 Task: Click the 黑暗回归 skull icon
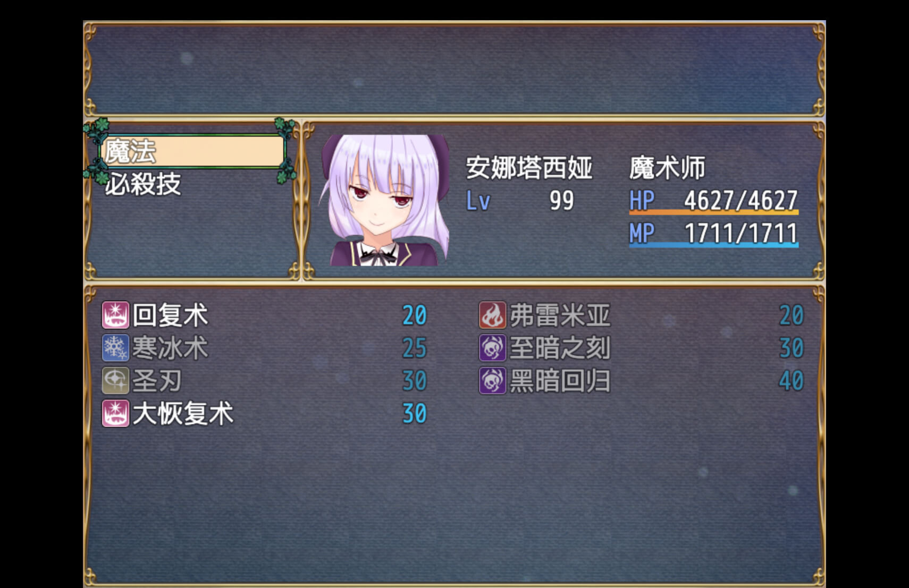(492, 381)
